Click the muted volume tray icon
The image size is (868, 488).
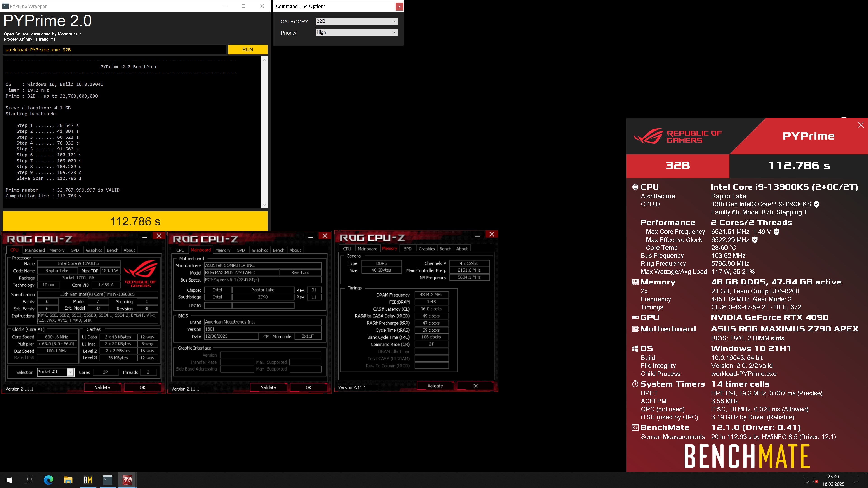tap(815, 480)
